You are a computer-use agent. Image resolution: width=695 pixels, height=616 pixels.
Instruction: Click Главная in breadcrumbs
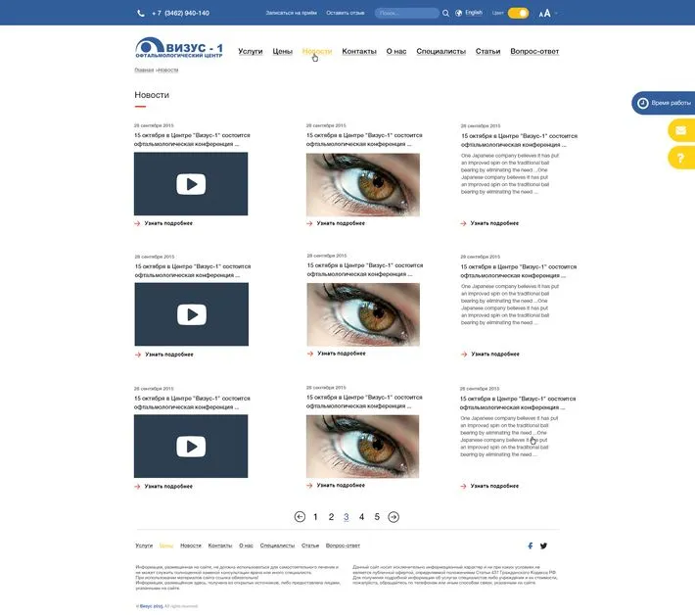pos(144,71)
